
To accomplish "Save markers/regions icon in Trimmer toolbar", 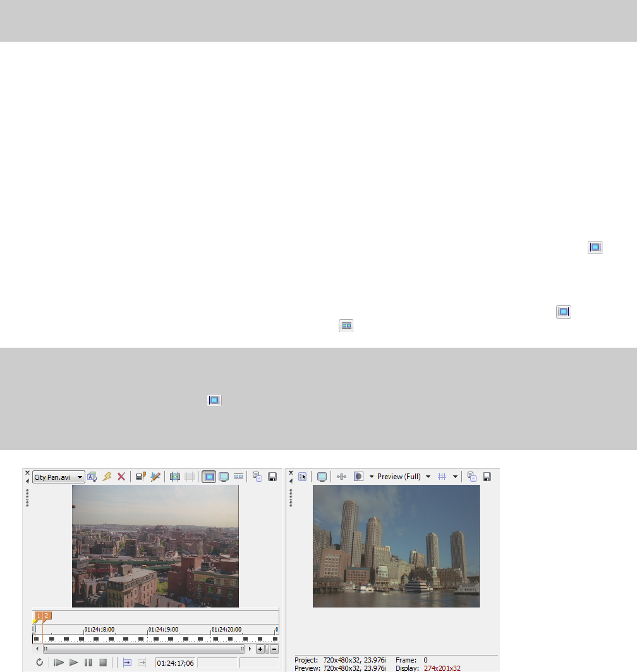I will 140,477.
